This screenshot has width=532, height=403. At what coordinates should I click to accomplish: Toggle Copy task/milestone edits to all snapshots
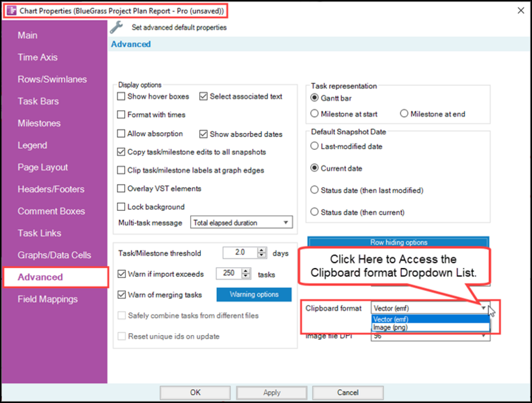click(121, 152)
